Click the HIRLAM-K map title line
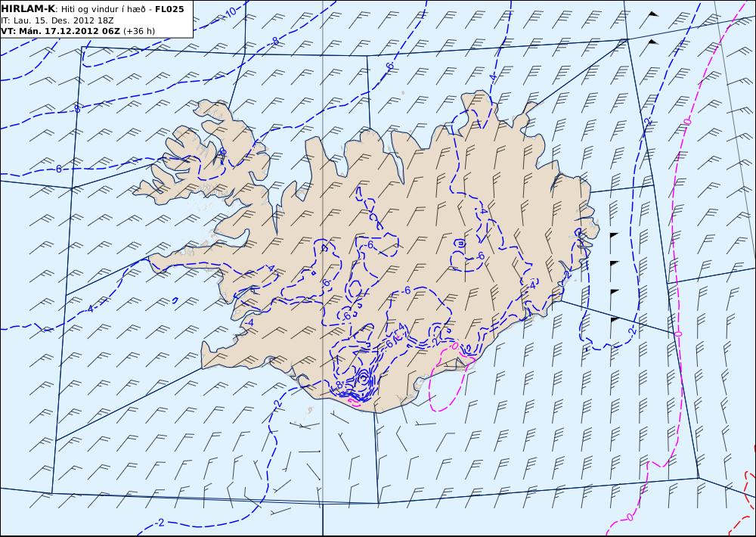Image resolution: width=756 pixels, height=537 pixels. point(92,9)
